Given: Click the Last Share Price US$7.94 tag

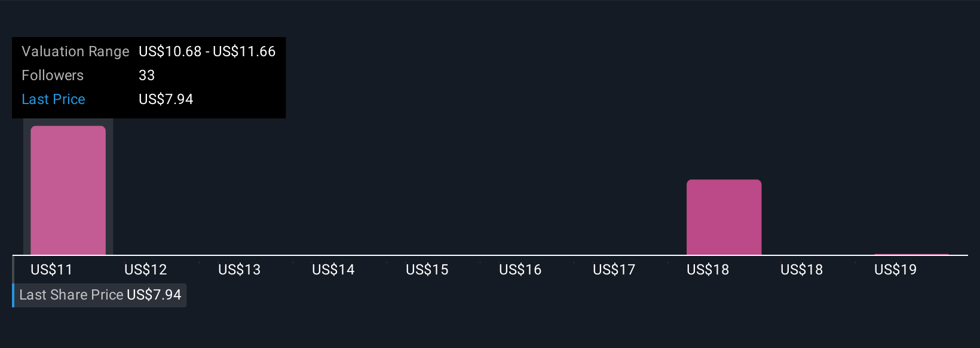Looking at the screenshot, I should tap(100, 295).
